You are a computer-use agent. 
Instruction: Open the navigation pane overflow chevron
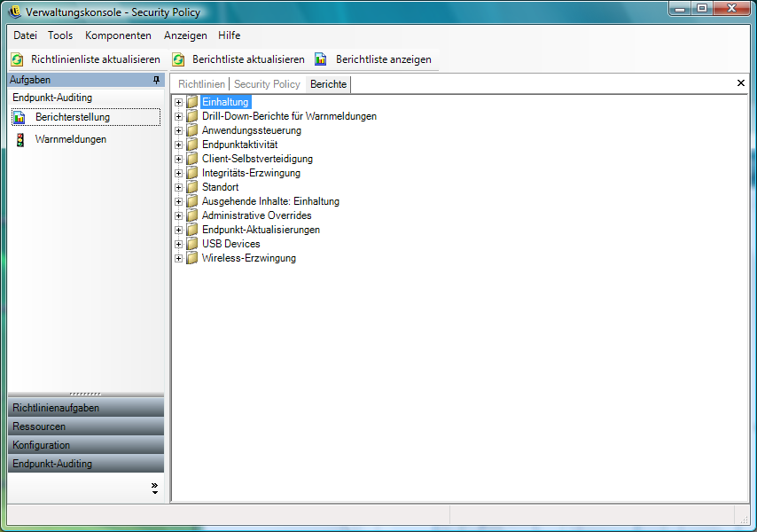154,488
